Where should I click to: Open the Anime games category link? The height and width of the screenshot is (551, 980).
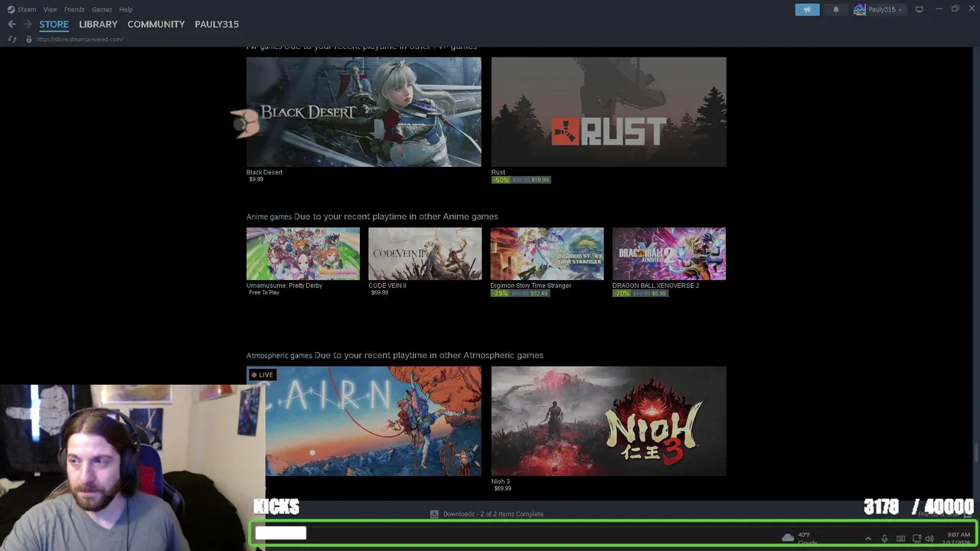pyautogui.click(x=269, y=217)
